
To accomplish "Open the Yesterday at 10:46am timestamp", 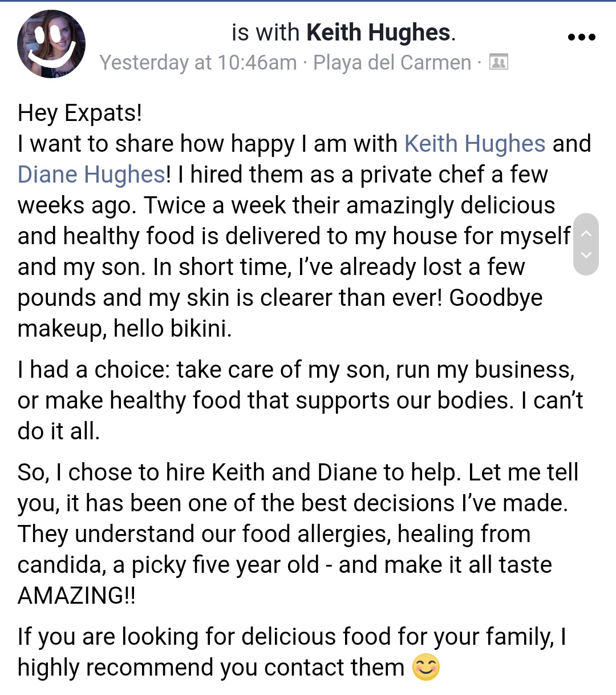I will click(198, 62).
